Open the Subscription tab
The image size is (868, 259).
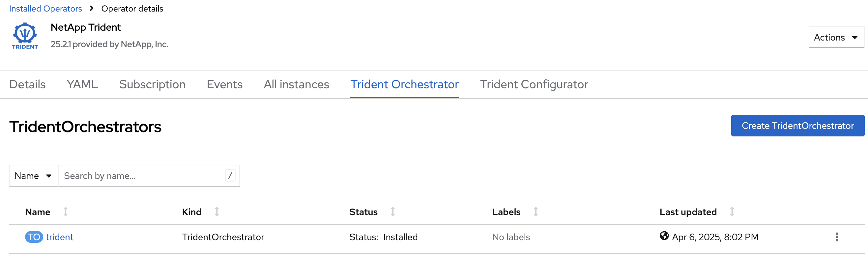tap(152, 85)
